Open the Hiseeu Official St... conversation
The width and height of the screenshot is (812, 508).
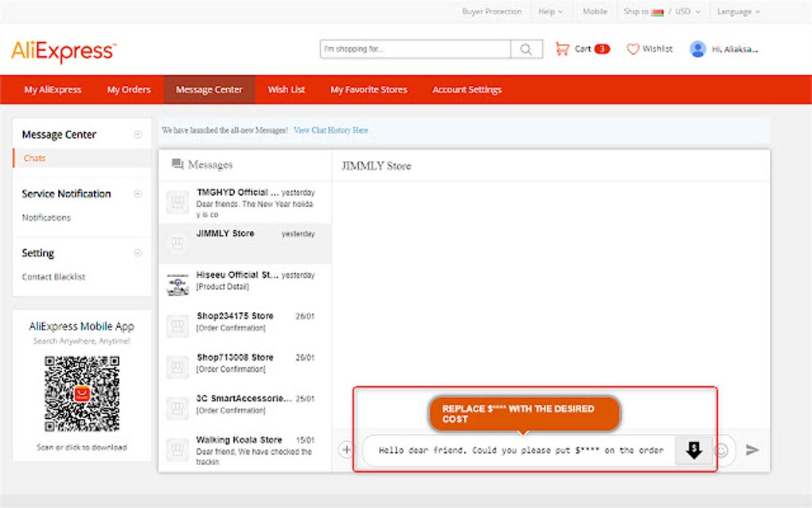click(x=245, y=285)
